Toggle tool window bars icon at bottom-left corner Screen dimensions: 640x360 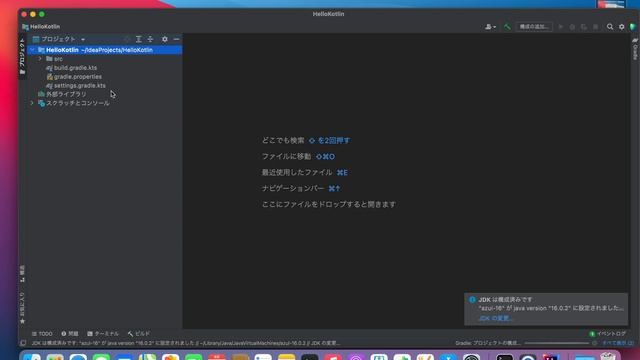pyautogui.click(x=23, y=343)
